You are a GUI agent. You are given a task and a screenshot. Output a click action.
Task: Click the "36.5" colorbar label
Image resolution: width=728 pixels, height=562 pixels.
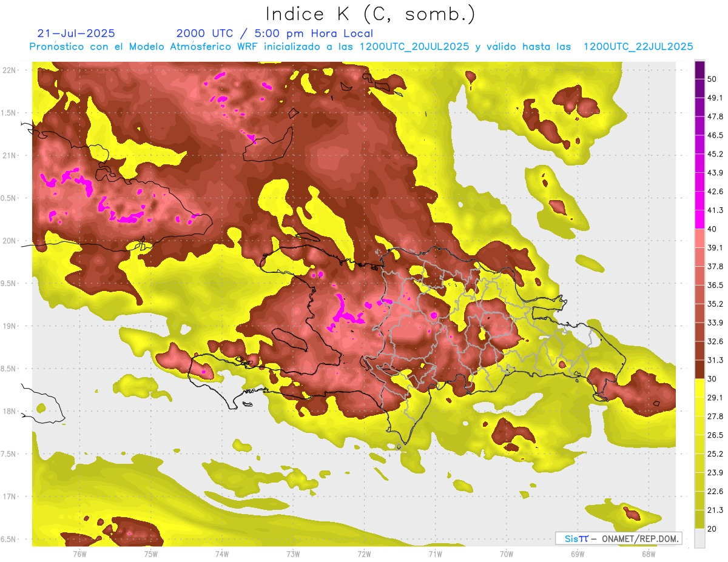click(x=715, y=285)
